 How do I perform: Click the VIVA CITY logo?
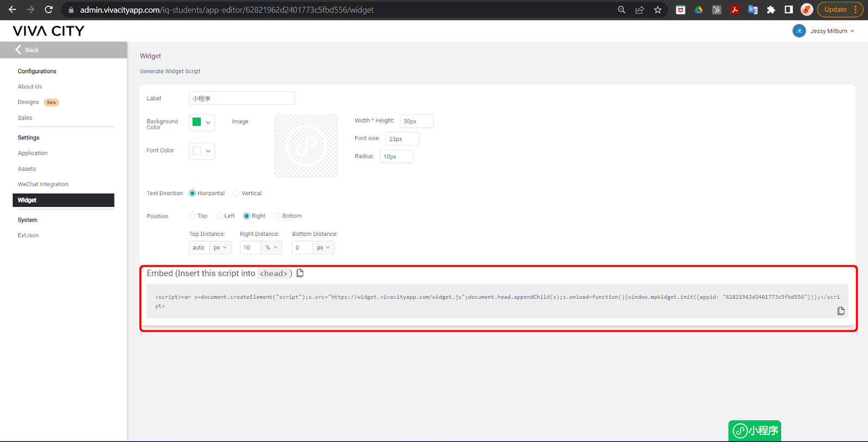pos(49,31)
